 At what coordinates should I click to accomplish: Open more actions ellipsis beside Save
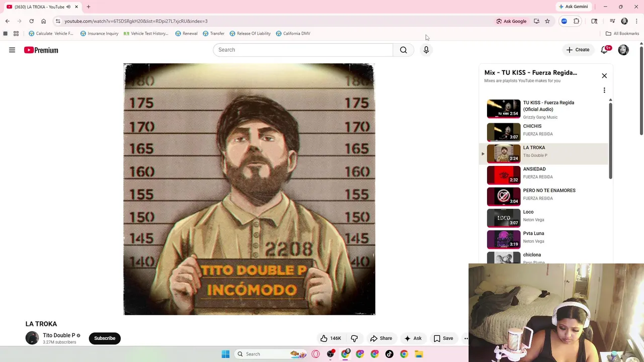(466, 338)
